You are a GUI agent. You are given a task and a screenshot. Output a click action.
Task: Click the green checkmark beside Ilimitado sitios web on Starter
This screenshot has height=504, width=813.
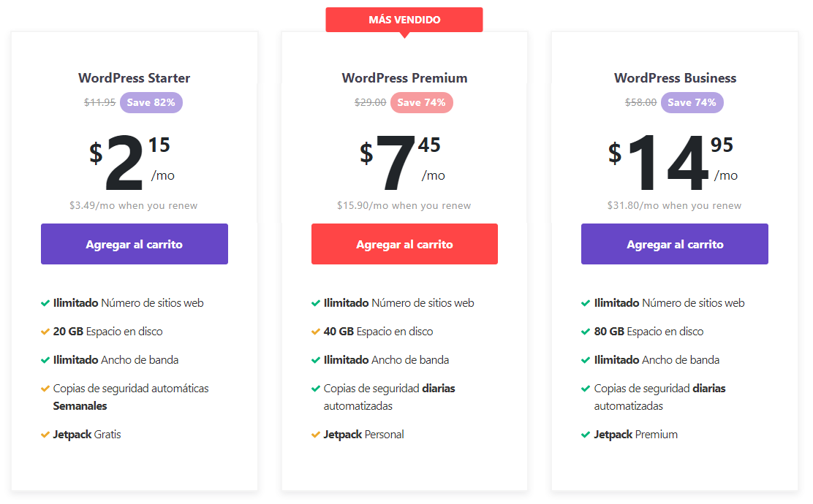point(44,302)
